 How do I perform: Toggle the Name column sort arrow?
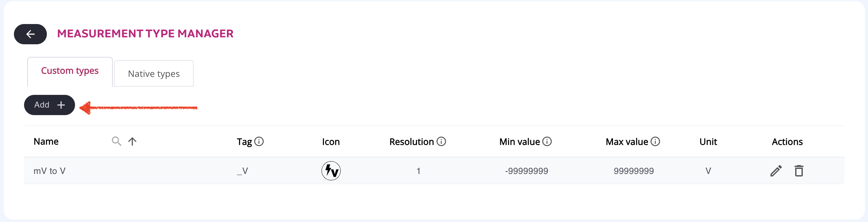pyautogui.click(x=132, y=141)
